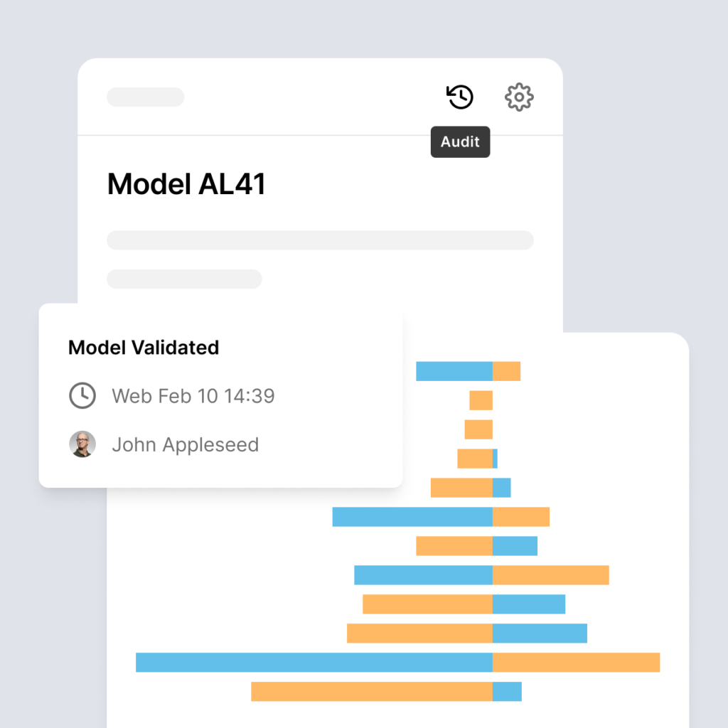Click the bottom orange bar in the chart
Screen dimensions: 728x728
[372, 691]
